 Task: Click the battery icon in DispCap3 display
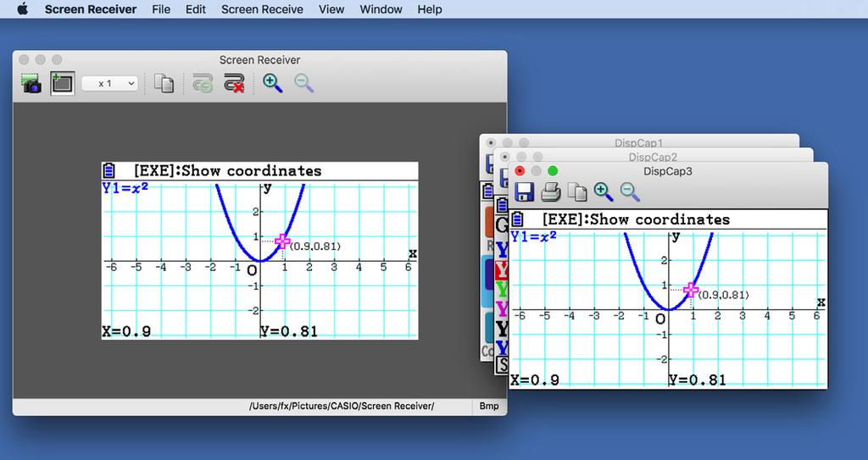[x=517, y=219]
